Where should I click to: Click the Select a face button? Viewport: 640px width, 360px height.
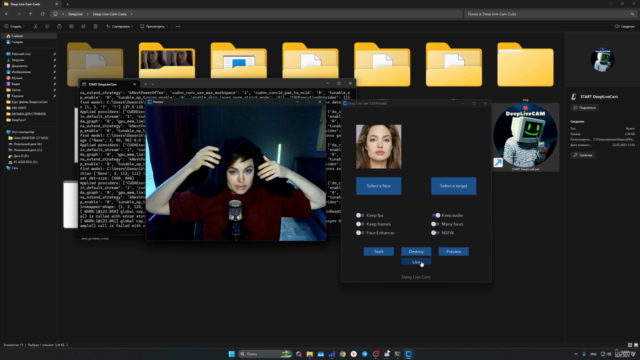click(378, 186)
